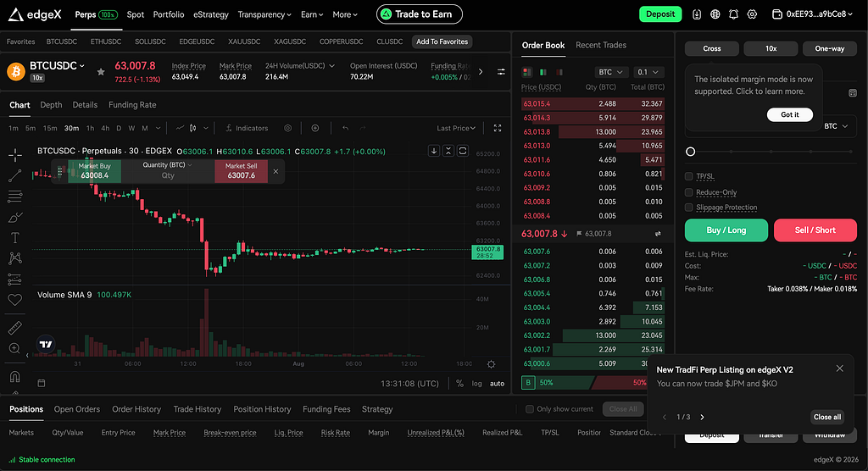Select the trend line drawing tool
The width and height of the screenshot is (868, 471).
point(15,175)
